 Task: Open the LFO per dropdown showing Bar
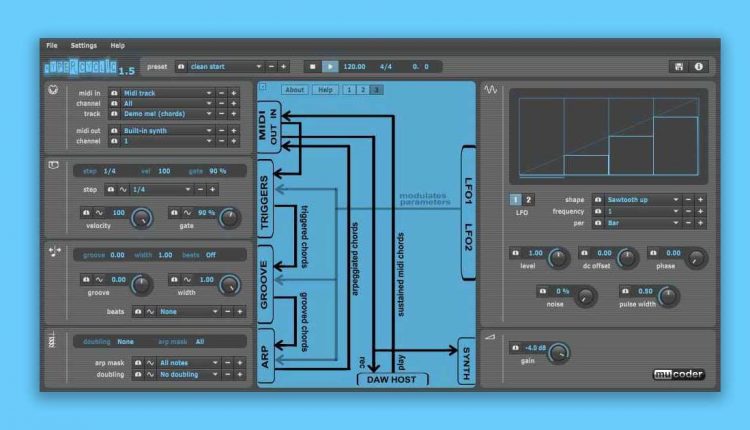click(642, 223)
